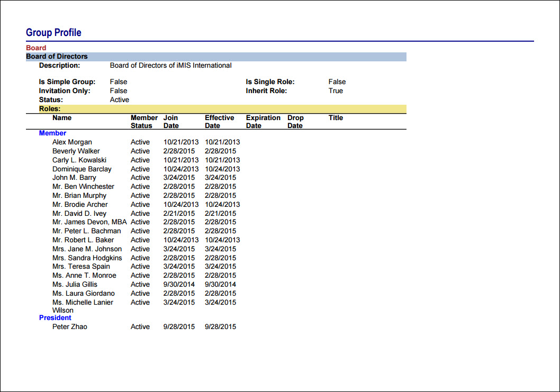Click the red Board category label
This screenshot has width=560, height=392.
click(x=36, y=48)
